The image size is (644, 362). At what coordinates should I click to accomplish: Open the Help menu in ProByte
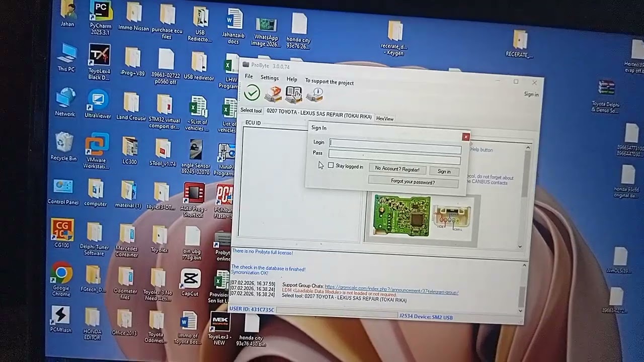(x=292, y=79)
